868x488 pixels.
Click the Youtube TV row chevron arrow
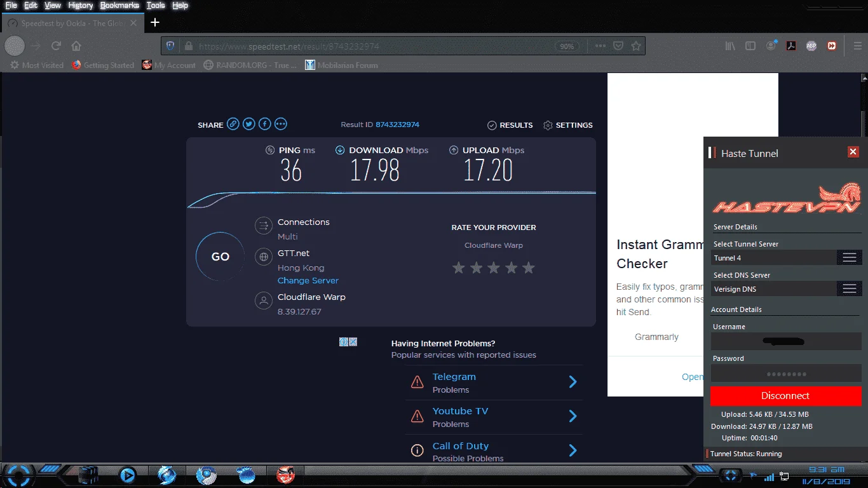tap(573, 416)
